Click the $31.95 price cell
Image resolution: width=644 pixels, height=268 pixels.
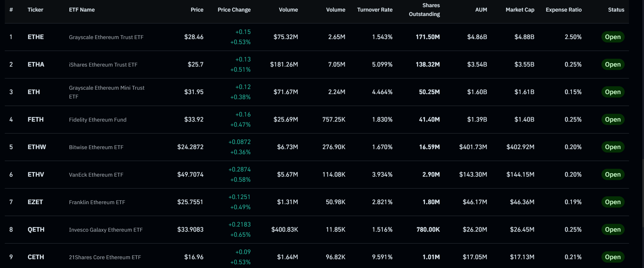[x=194, y=92]
